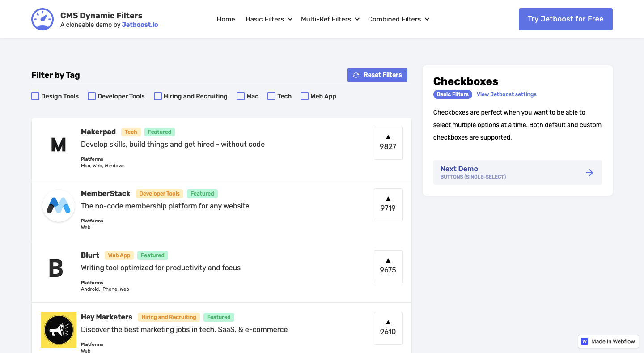The width and height of the screenshot is (644, 353).
Task: Click the upvote arrow on Blurt
Action: [x=388, y=260]
